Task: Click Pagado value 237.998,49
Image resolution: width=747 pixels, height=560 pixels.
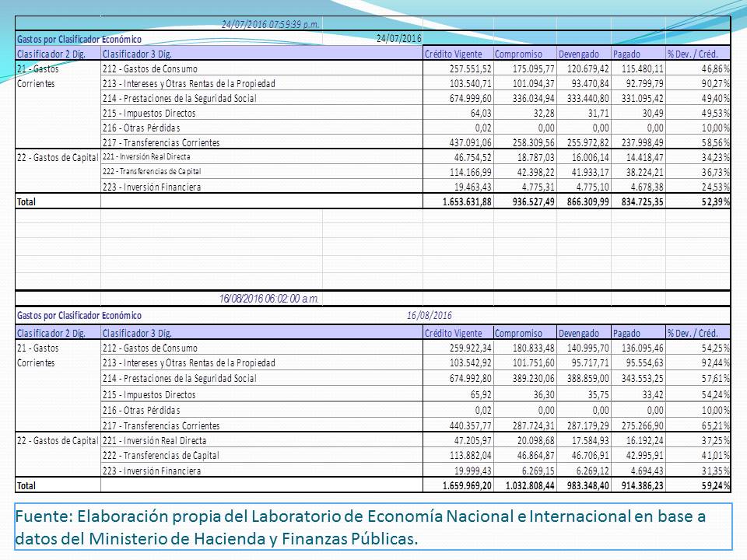Action: (x=642, y=142)
